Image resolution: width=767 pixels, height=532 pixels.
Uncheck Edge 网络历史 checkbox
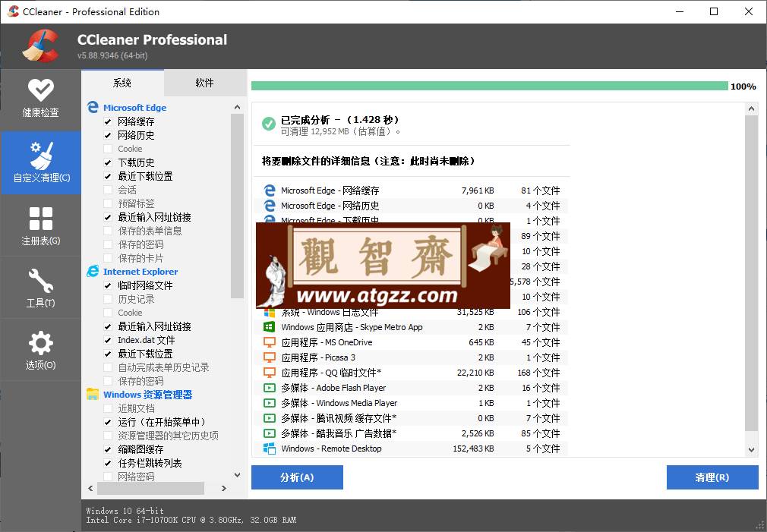pyautogui.click(x=108, y=135)
